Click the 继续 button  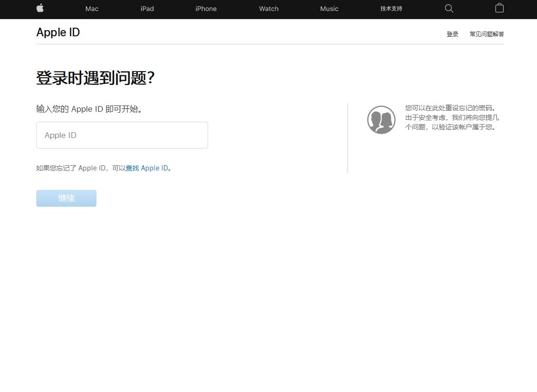coord(66,199)
